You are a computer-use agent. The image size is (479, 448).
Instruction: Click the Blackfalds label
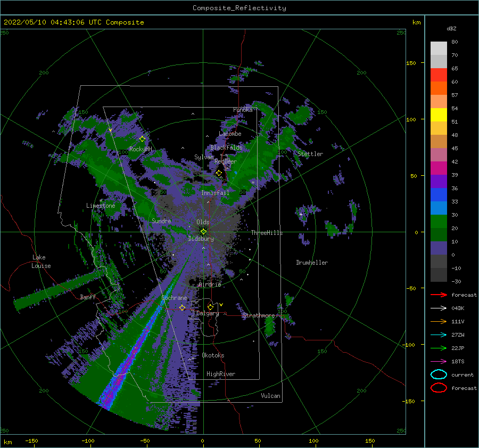[x=226, y=148]
